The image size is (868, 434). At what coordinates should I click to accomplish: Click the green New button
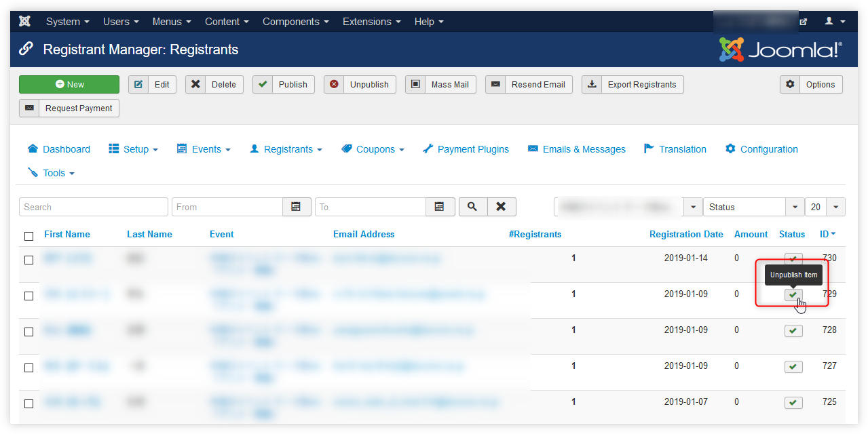coord(69,85)
